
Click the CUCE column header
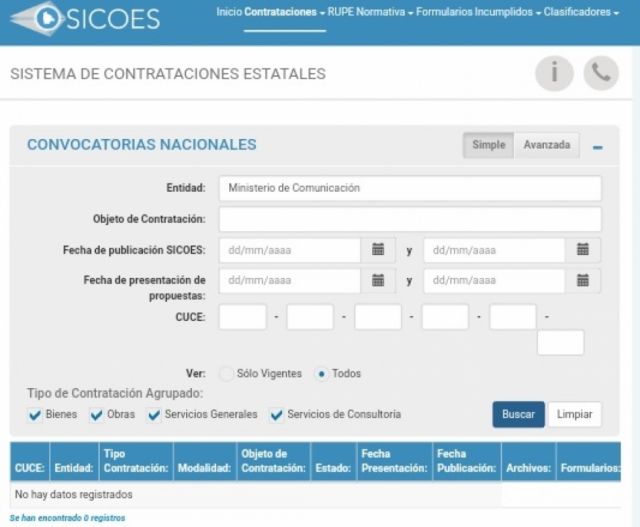coord(29,462)
